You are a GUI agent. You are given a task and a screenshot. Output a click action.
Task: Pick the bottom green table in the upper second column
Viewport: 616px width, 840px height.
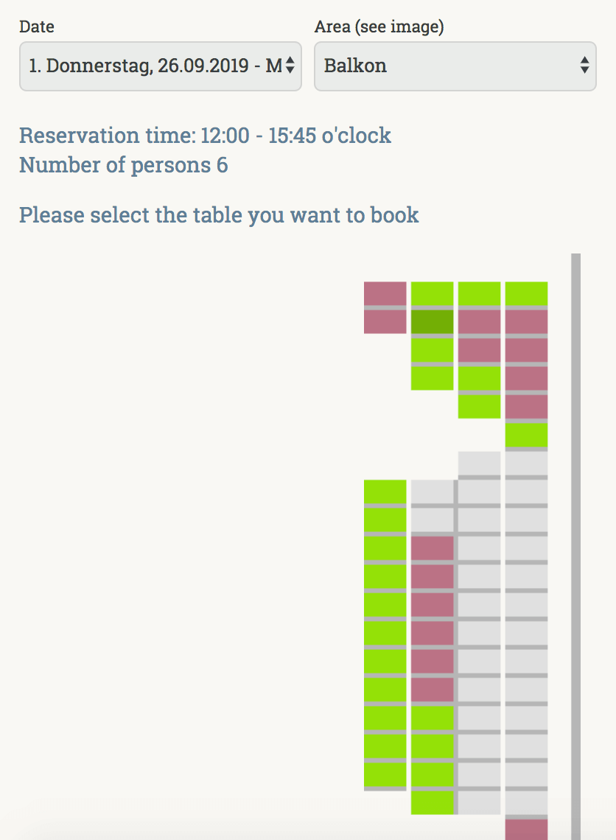pyautogui.click(x=433, y=378)
